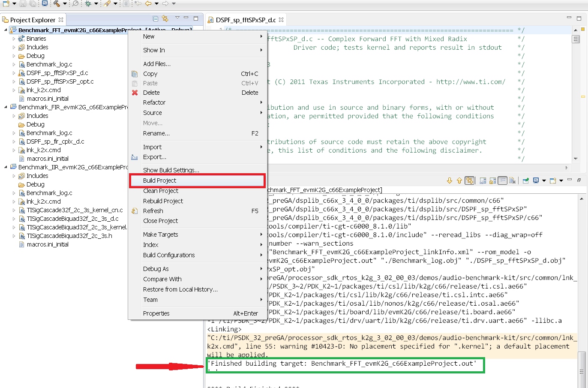Click the green bug Debug icon
Screen dimensions: 588x388
88,3
